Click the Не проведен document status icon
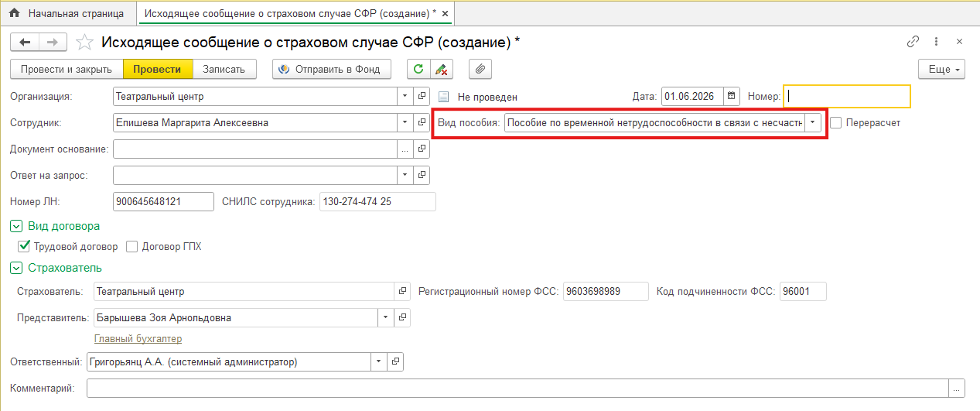 tap(444, 97)
